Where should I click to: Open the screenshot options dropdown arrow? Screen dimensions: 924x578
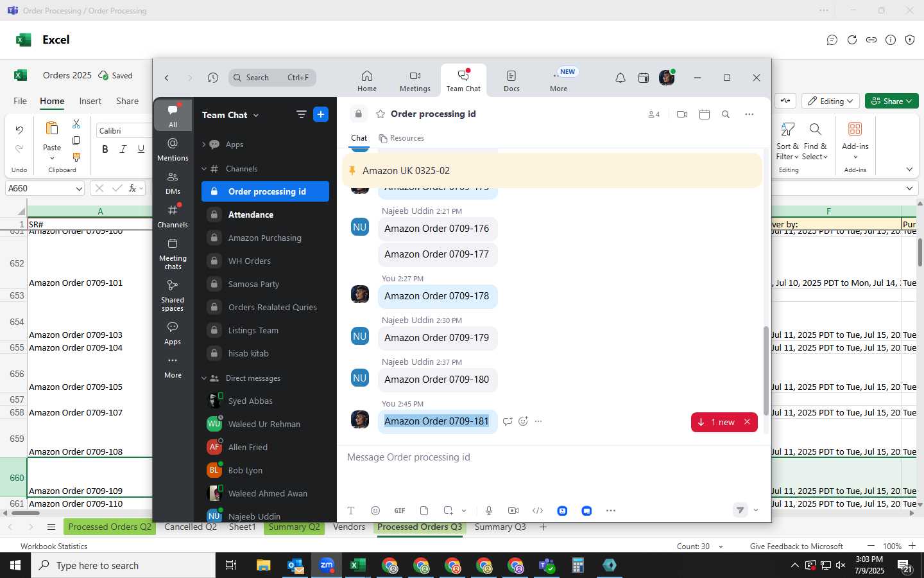pos(464,511)
